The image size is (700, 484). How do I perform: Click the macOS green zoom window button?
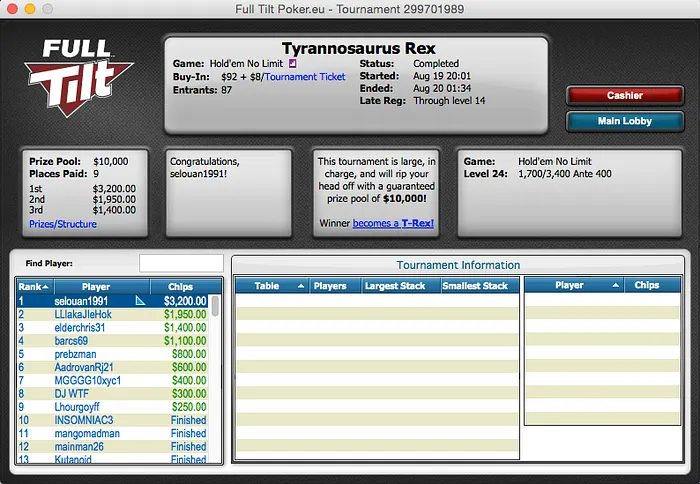(49, 9)
